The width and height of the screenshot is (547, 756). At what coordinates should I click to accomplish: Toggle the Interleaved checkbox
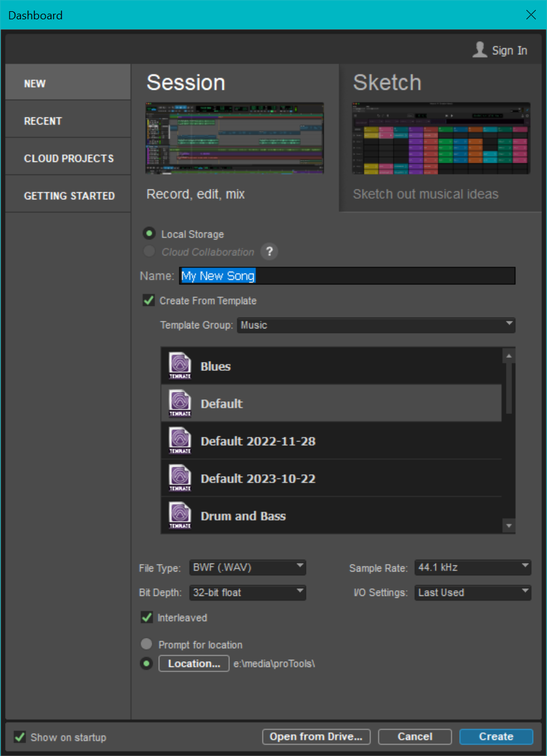tap(147, 618)
